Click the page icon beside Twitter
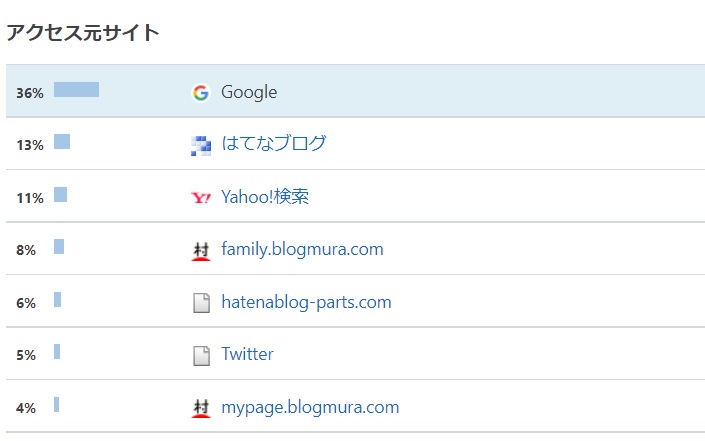Image resolution: width=705 pixels, height=441 pixels. click(x=201, y=356)
